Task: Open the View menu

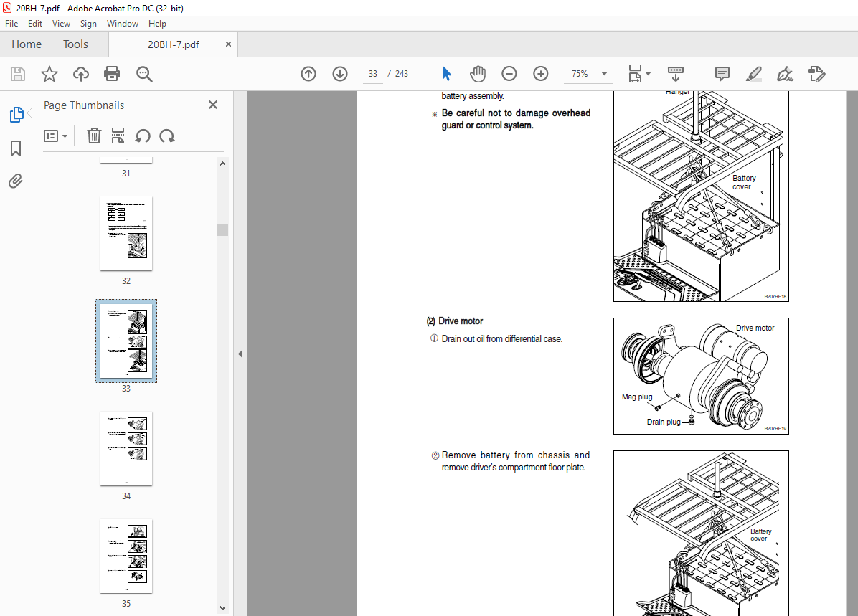Action: click(61, 24)
